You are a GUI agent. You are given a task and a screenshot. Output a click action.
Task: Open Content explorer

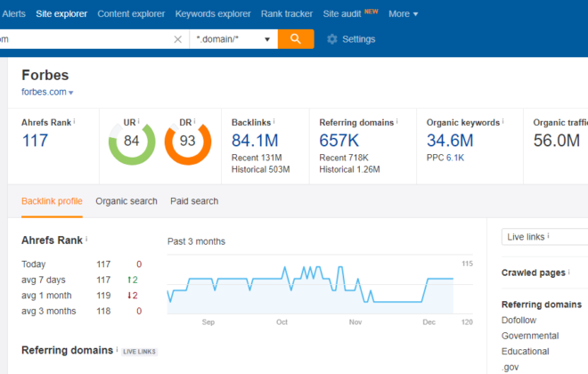click(131, 14)
